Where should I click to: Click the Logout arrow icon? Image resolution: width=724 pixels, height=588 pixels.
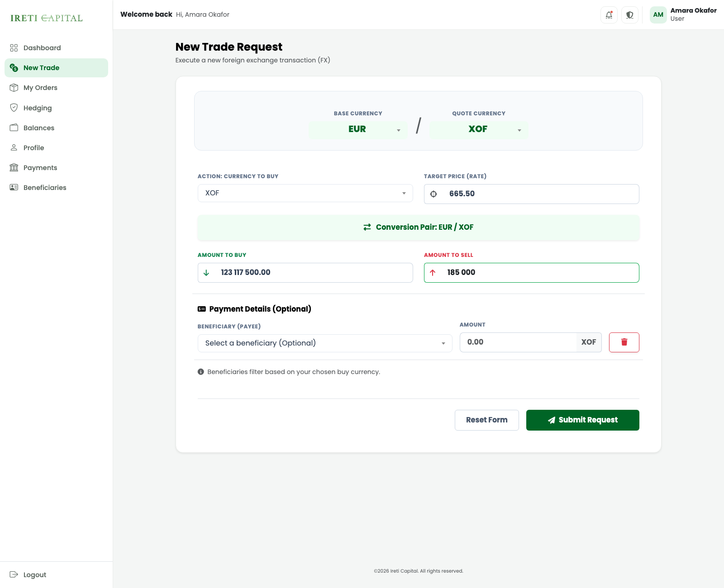(14, 574)
